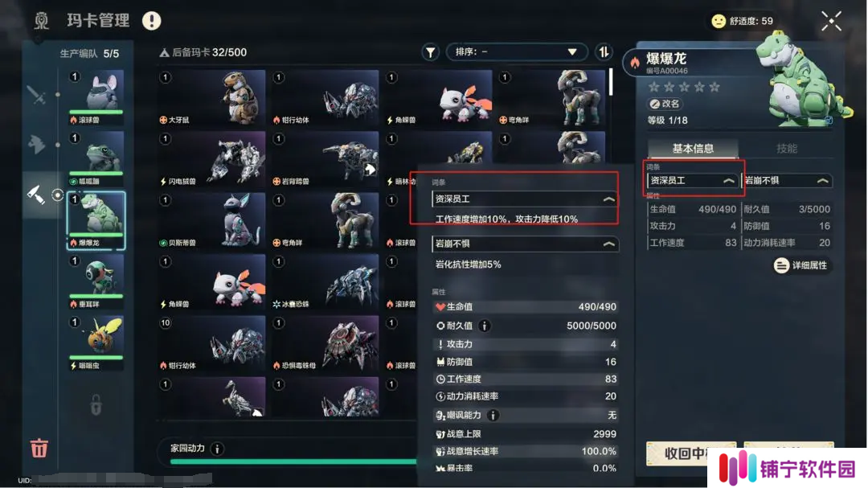Click the info icon next to 嘲讽能力

click(x=493, y=415)
